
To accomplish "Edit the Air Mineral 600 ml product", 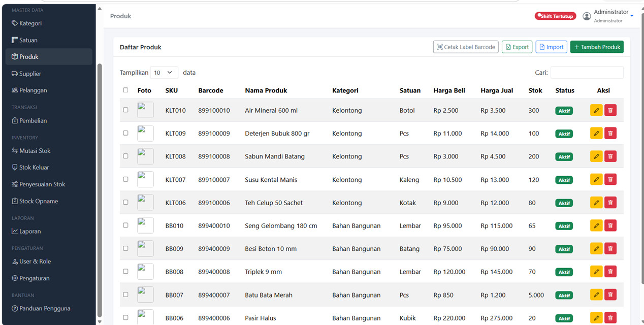I will coord(596,110).
